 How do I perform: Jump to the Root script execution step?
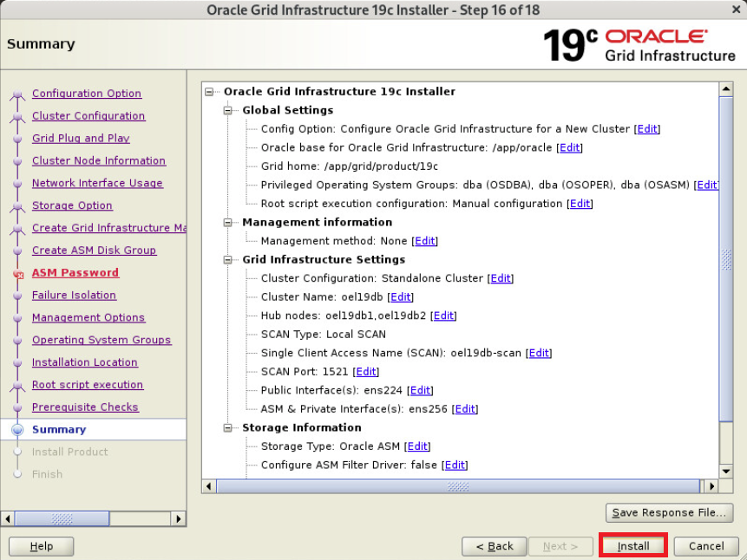(x=87, y=384)
